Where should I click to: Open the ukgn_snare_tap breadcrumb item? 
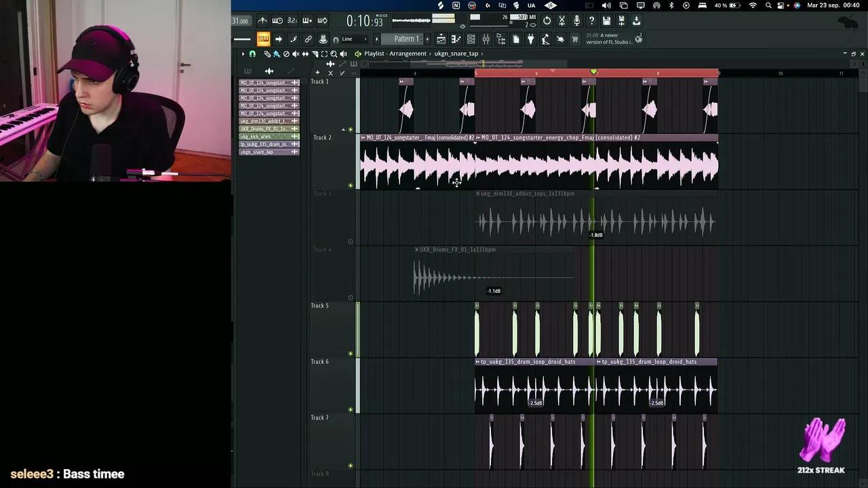[456, 54]
